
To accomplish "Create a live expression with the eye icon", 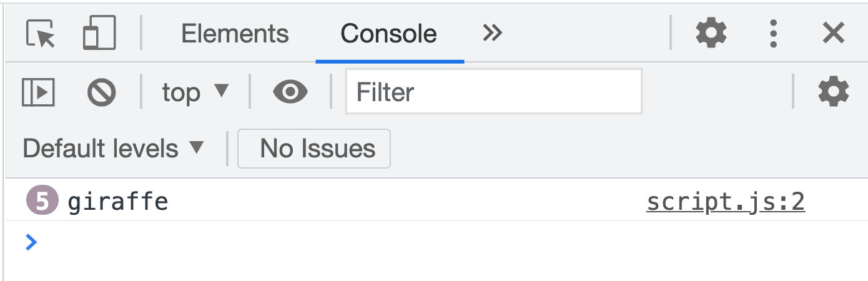I will [290, 92].
